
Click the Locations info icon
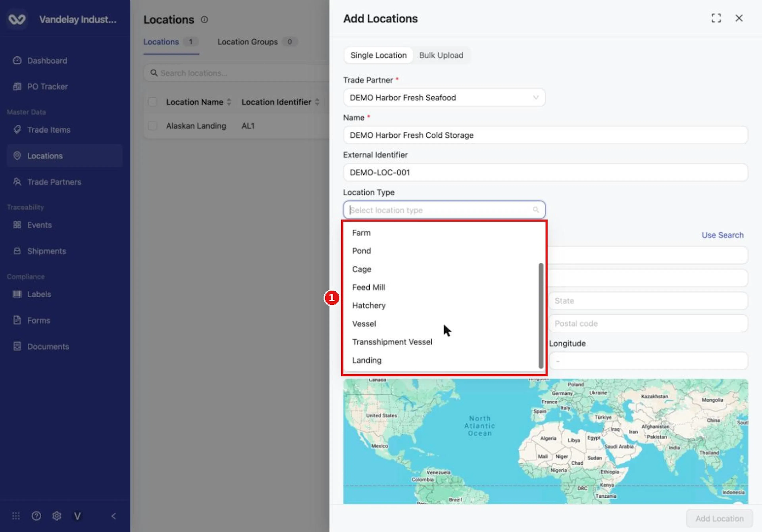pos(204,20)
